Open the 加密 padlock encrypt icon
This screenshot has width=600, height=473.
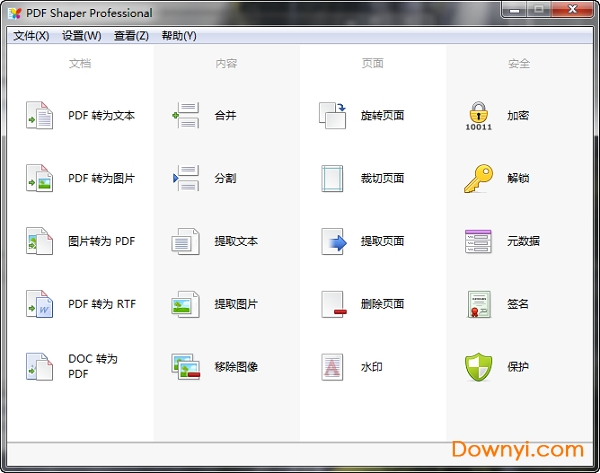pos(479,116)
